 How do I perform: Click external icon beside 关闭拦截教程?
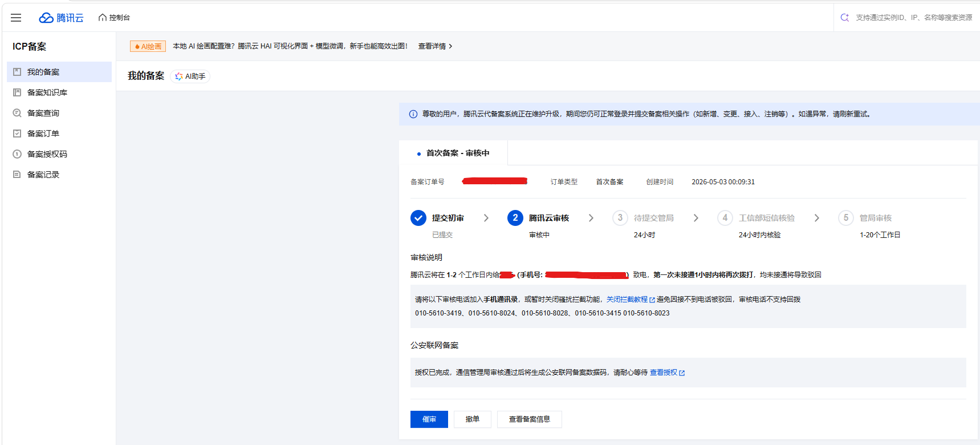652,300
